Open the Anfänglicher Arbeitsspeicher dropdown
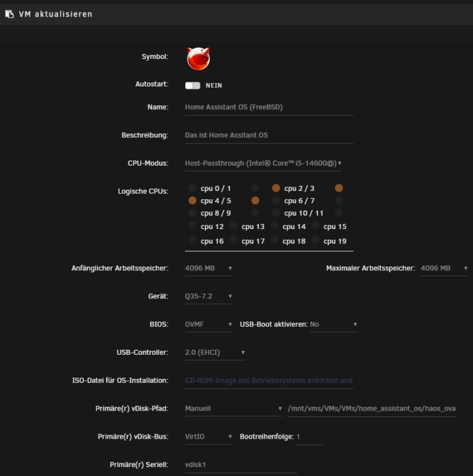The image size is (473, 476). point(209,268)
